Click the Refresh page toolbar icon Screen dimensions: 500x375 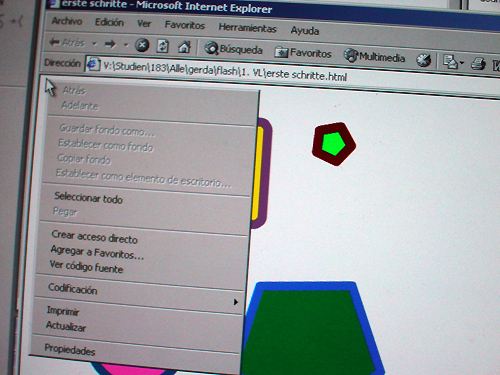(163, 46)
